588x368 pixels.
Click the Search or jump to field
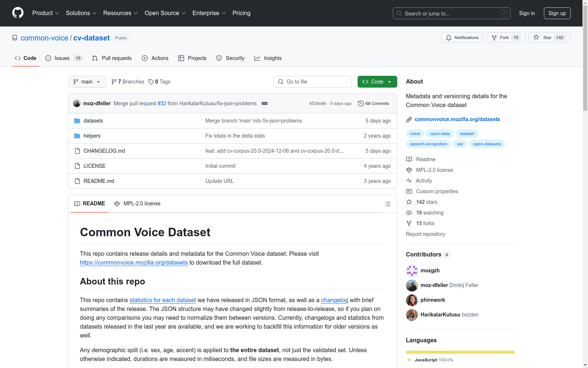point(452,13)
